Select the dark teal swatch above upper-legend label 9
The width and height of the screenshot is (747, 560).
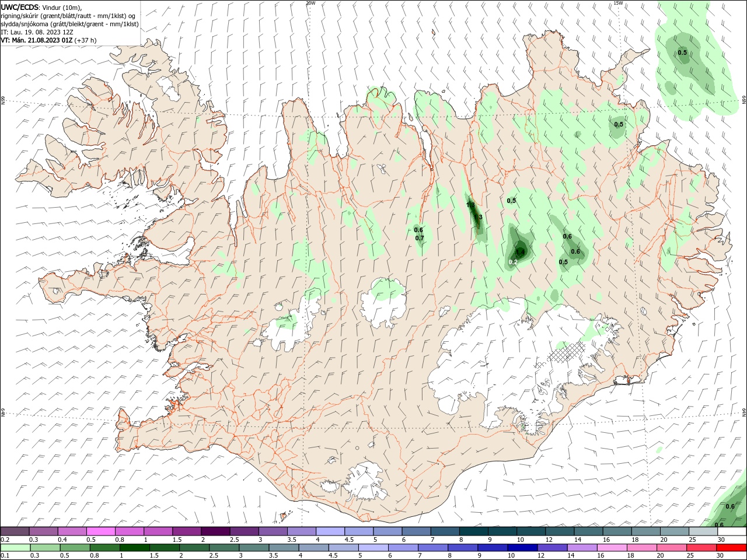[502, 531]
